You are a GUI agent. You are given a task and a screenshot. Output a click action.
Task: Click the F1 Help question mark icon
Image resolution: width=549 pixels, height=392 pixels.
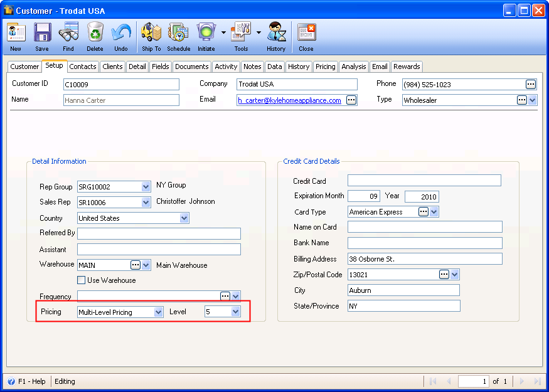pyautogui.click(x=11, y=381)
